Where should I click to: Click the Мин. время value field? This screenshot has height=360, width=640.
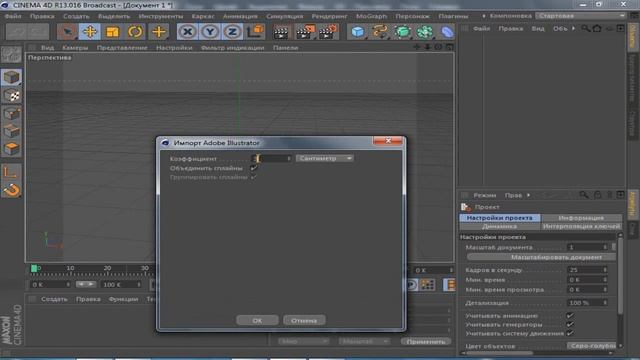coord(584,280)
